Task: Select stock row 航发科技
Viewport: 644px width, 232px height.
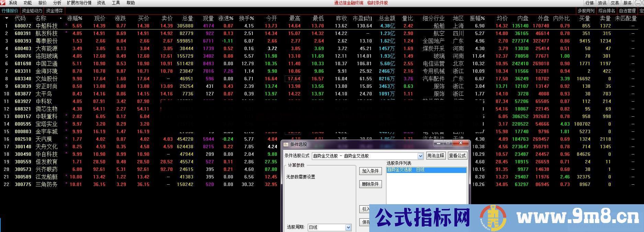Action: pos(47,33)
